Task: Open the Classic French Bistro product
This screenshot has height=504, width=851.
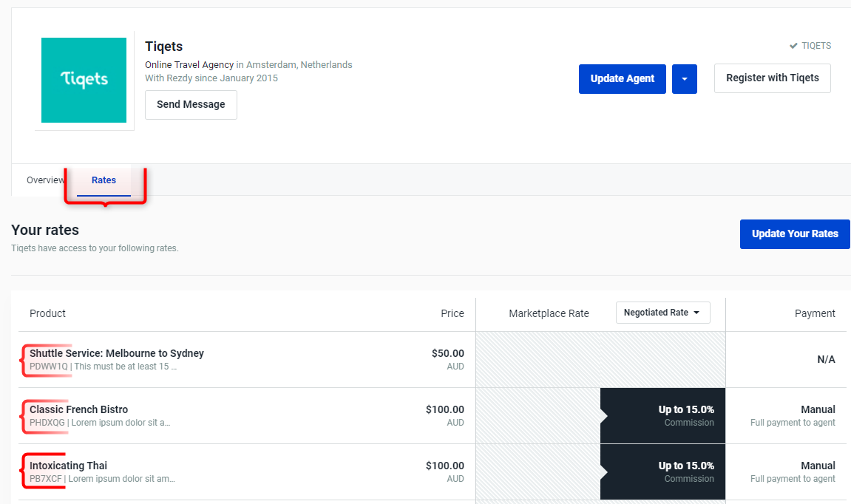Action: (78, 409)
